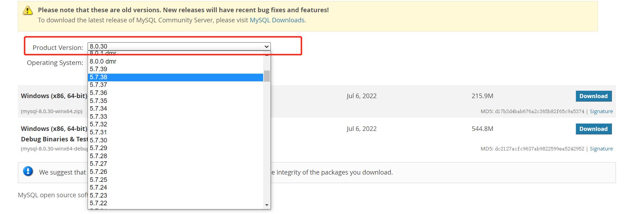
Task: Select version 5.7.22 option
Action: tap(175, 203)
